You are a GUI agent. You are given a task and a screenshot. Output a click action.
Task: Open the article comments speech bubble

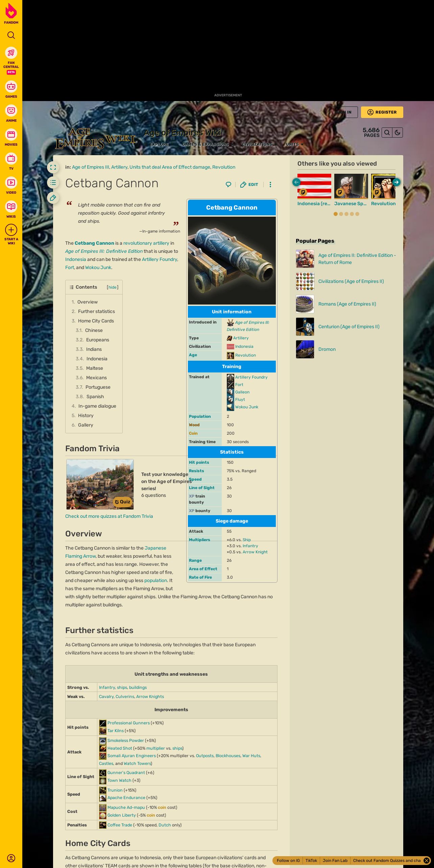coord(228,185)
